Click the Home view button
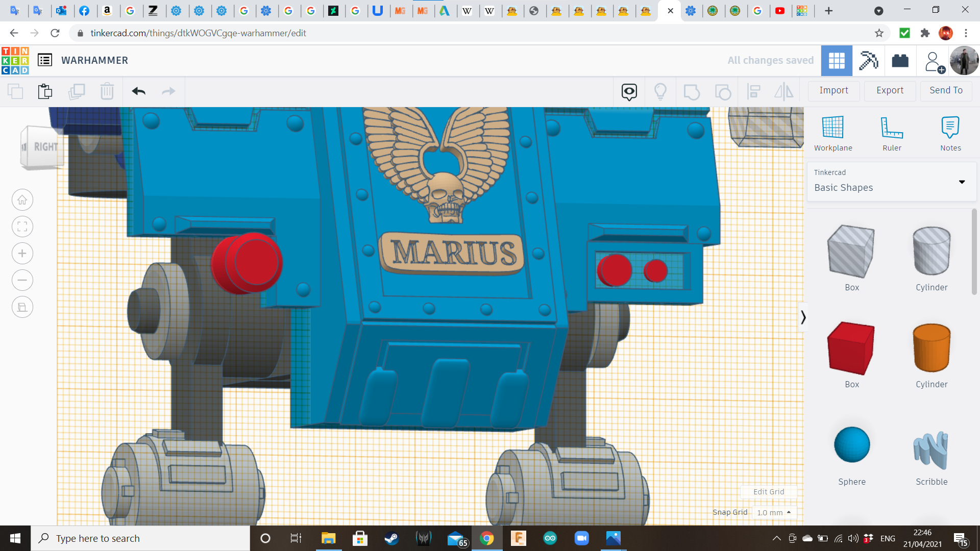Screen dimensions: 980x551 coord(22,200)
